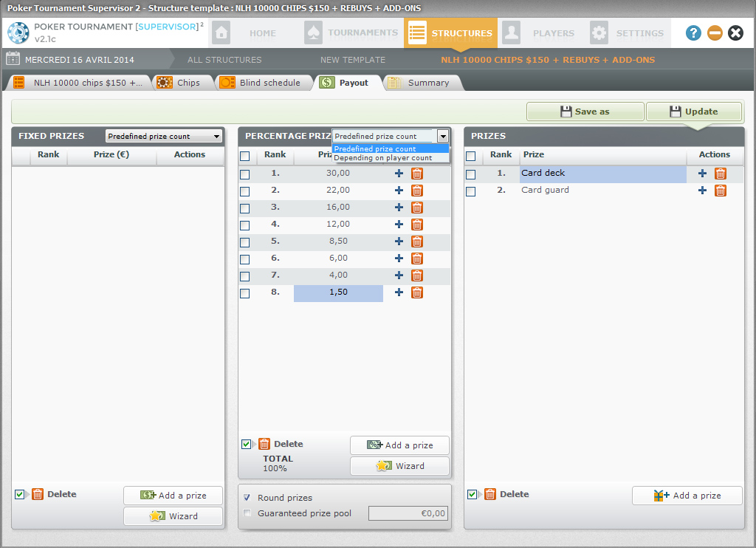Click the guaranteed prize pool amount field
Screen dimensions: 756x548
click(x=408, y=513)
